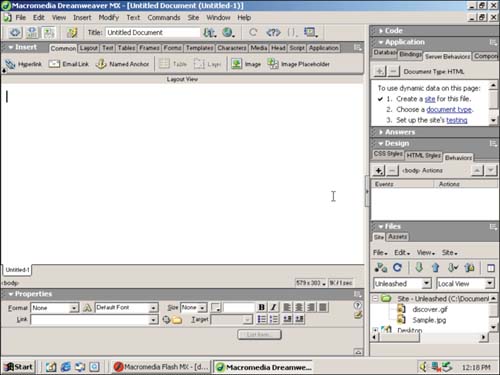
Task: Switch to the Forms insert tab
Action: tap(172, 48)
